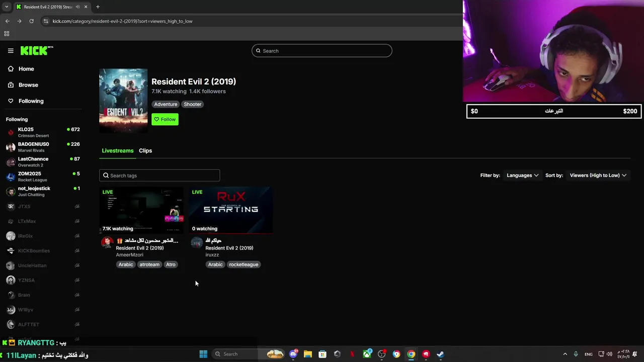
Task: Click the atroteam tag
Action: (149, 264)
